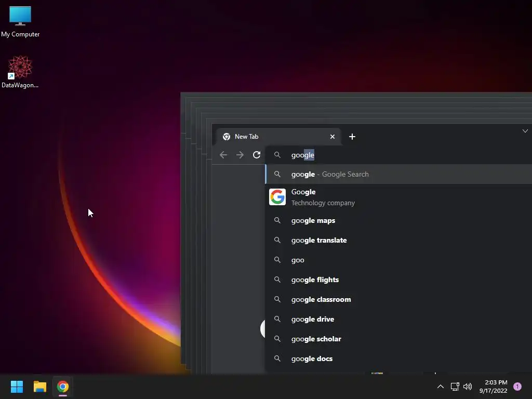This screenshot has height=399, width=532.
Task: Open My Computer desktop icon
Action: click(x=20, y=21)
